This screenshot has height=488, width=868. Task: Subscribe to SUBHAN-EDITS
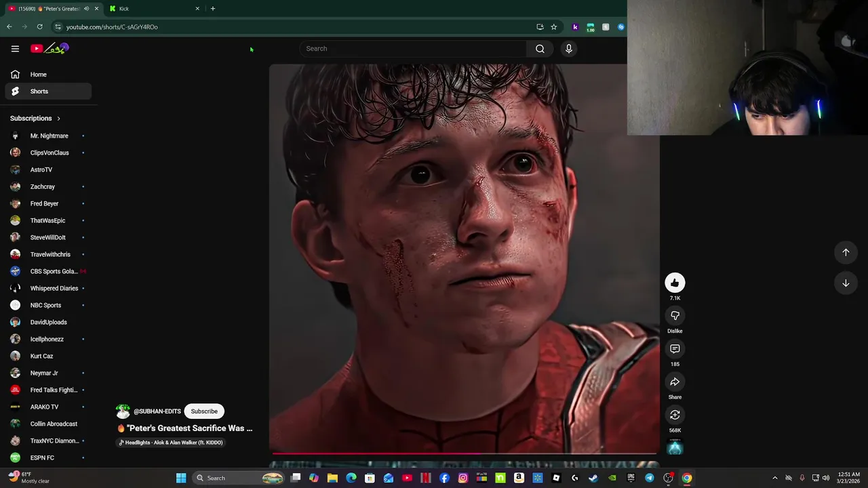204,411
